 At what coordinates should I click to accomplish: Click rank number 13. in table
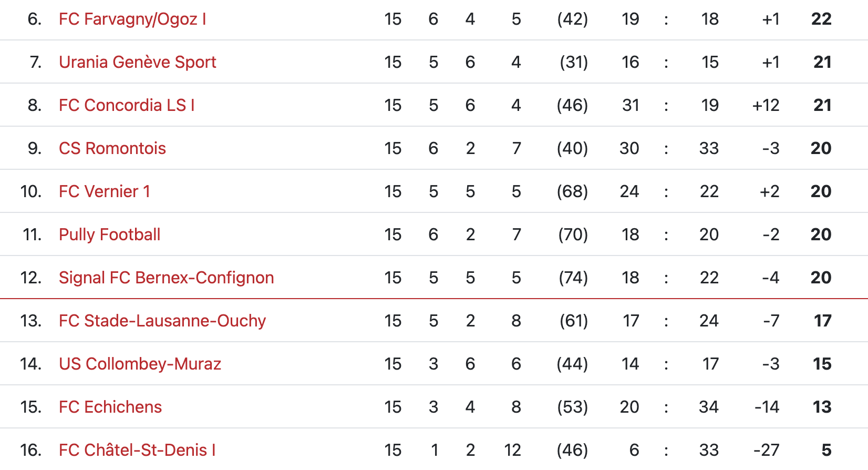[31, 321]
